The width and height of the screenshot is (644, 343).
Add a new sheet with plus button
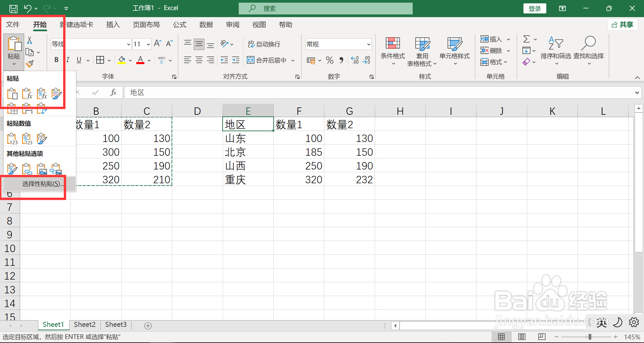[148, 326]
